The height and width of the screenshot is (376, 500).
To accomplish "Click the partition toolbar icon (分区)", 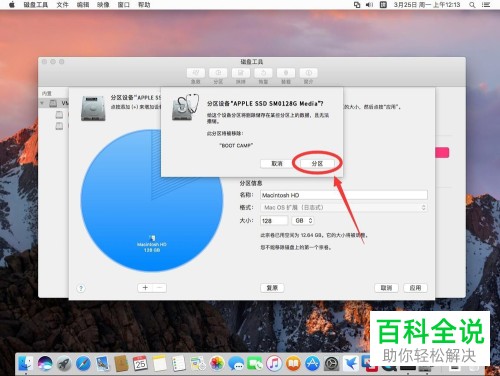I will pos(218,73).
